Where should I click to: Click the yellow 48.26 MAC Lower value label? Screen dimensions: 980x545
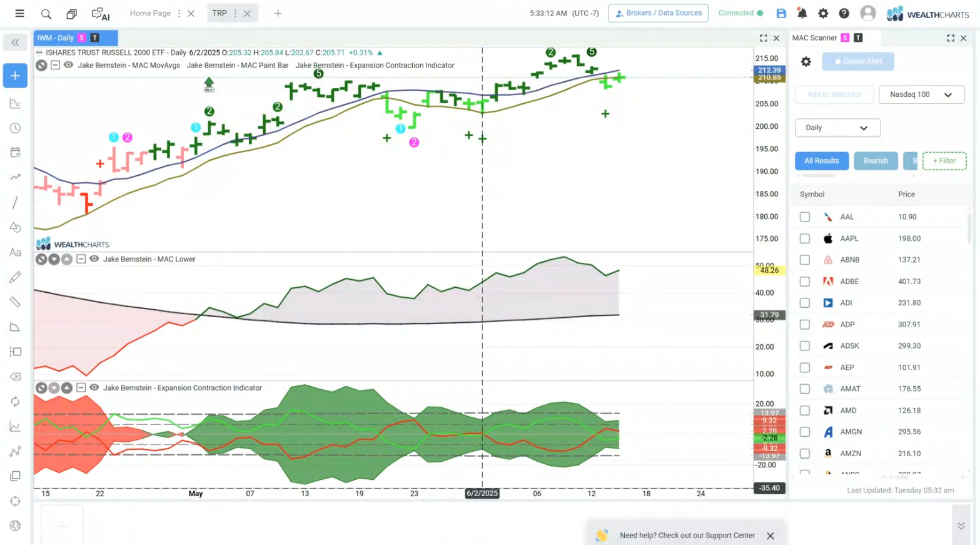[x=769, y=270]
